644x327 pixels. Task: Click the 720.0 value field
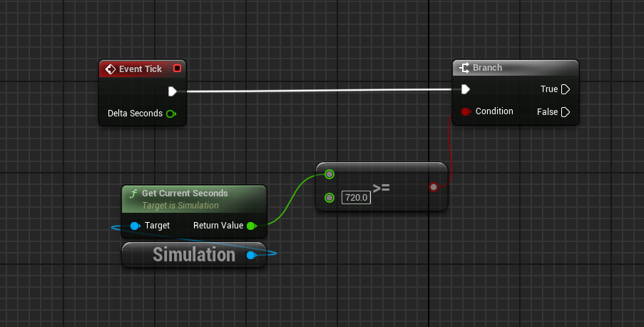click(x=356, y=197)
